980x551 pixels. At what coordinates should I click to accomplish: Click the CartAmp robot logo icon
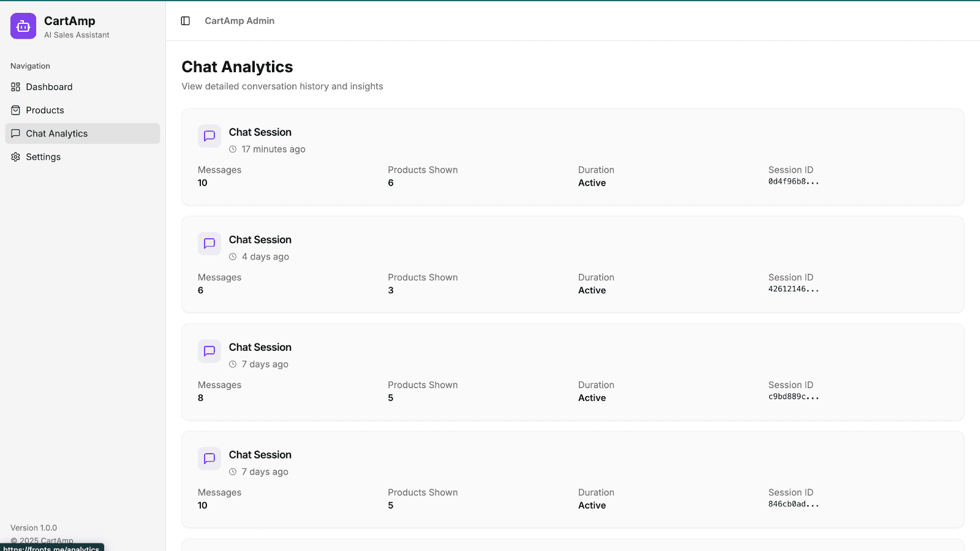click(23, 26)
